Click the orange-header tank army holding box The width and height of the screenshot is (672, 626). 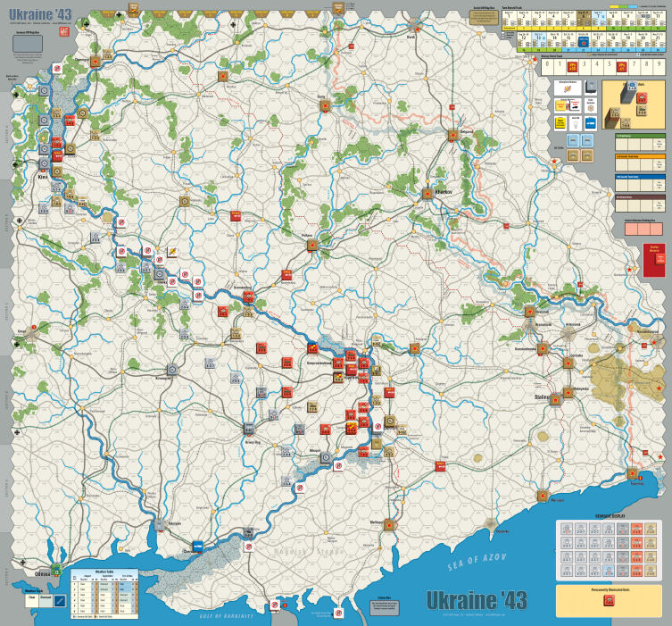tap(640, 163)
